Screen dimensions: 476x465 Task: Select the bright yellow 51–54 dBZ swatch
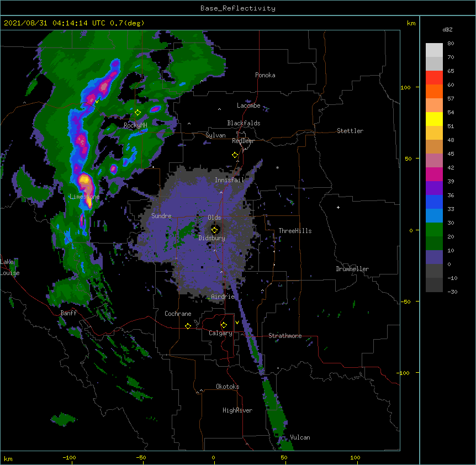pyautogui.click(x=434, y=119)
